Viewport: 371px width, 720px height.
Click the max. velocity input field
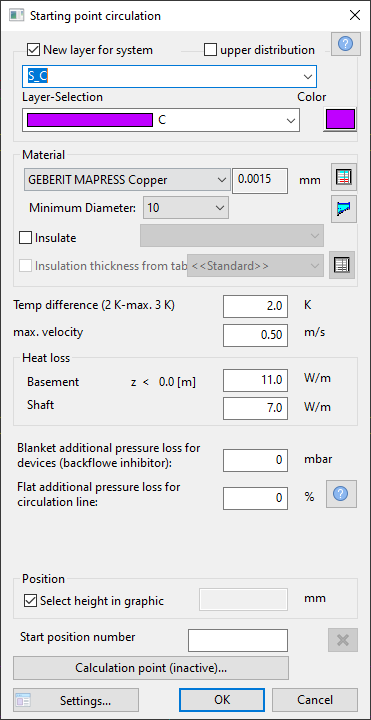[x=255, y=335]
